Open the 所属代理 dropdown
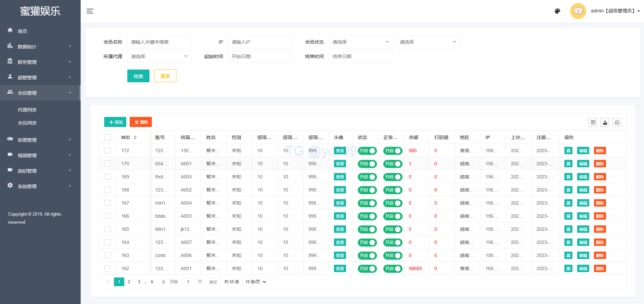 click(159, 56)
